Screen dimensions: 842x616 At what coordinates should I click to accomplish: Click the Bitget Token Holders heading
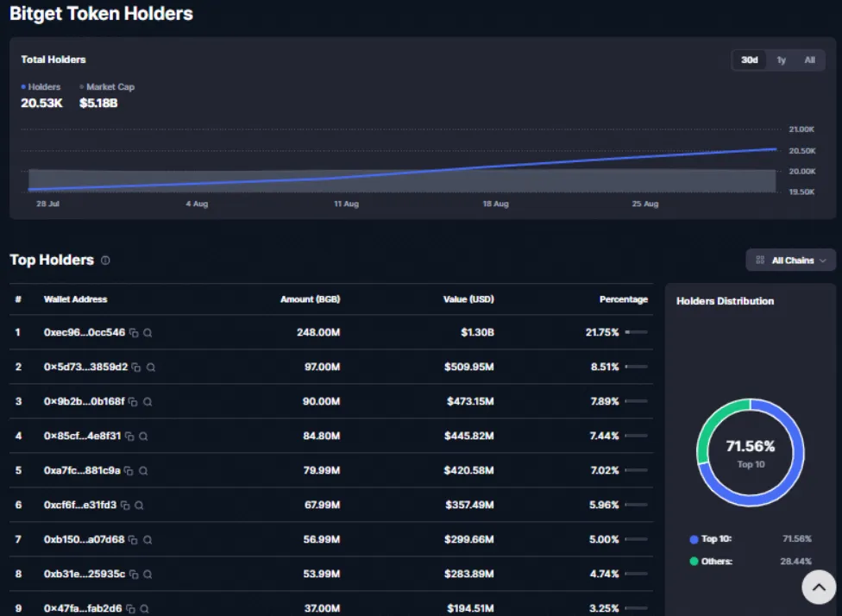102,14
